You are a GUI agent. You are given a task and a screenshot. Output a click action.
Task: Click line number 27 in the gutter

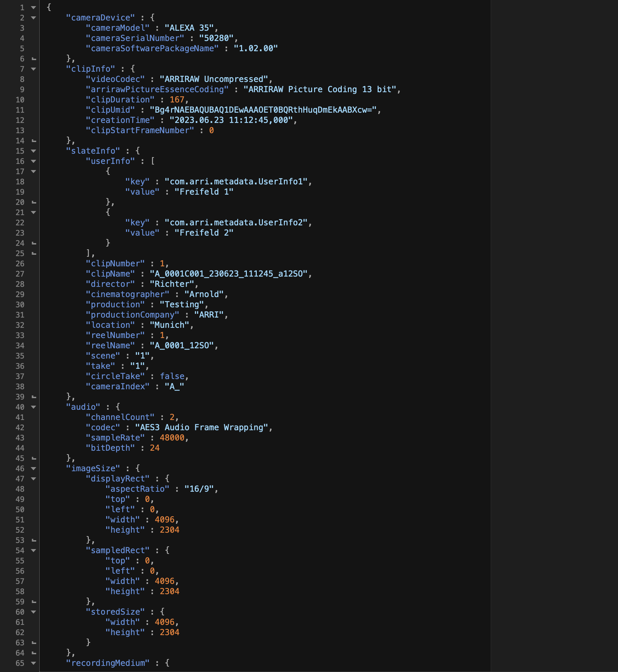tap(20, 274)
